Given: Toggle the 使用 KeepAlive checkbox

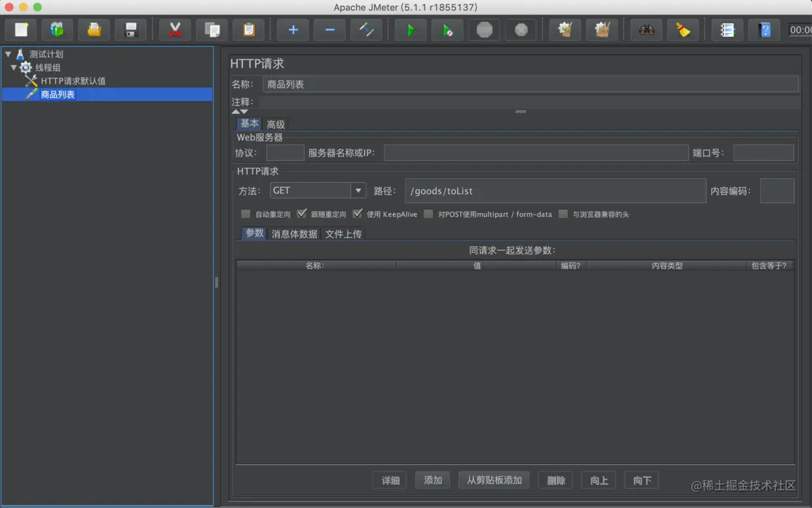Looking at the screenshot, I should point(358,214).
